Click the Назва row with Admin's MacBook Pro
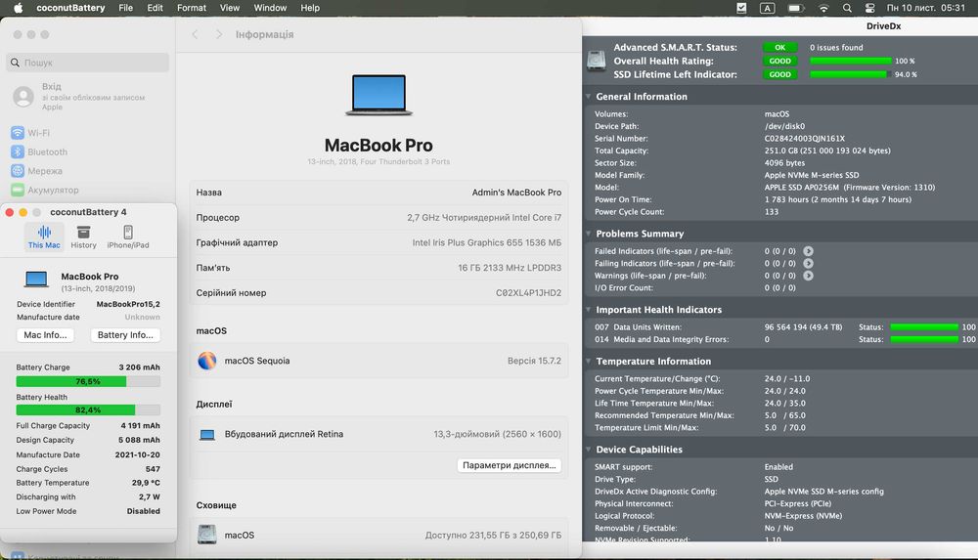Image resolution: width=978 pixels, height=560 pixels. [x=378, y=193]
